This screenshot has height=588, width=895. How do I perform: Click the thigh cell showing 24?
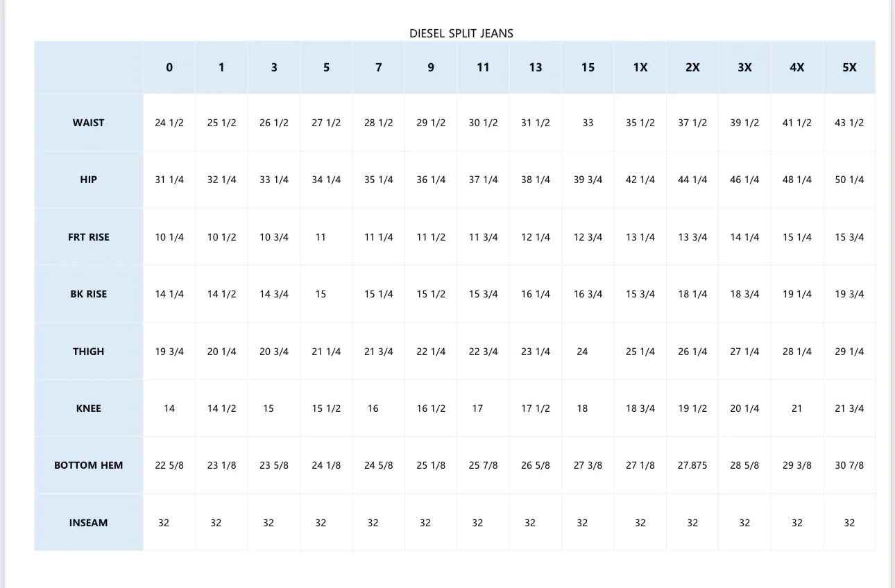pyautogui.click(x=582, y=352)
